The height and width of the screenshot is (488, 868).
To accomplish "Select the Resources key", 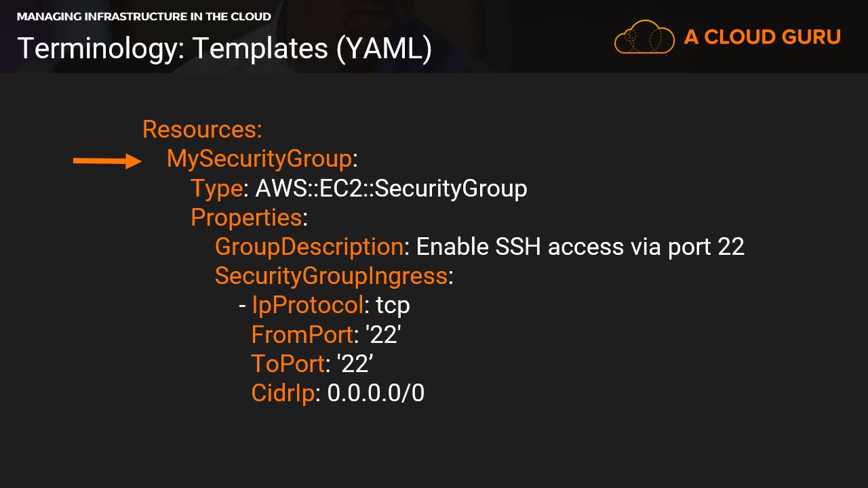I will [201, 129].
